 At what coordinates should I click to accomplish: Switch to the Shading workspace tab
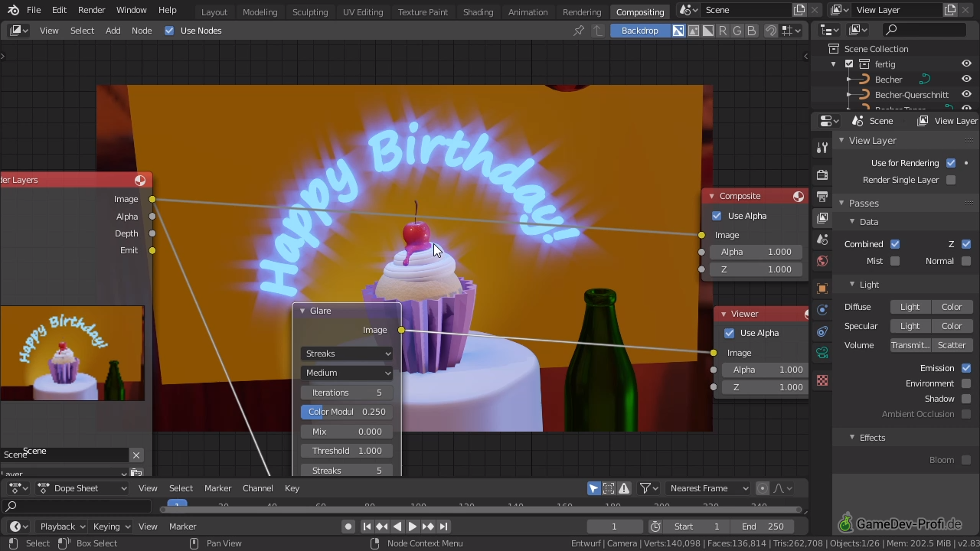pos(478,11)
